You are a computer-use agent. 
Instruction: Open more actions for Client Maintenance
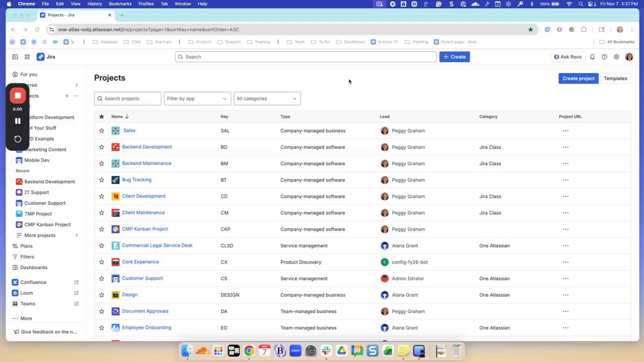tap(566, 213)
